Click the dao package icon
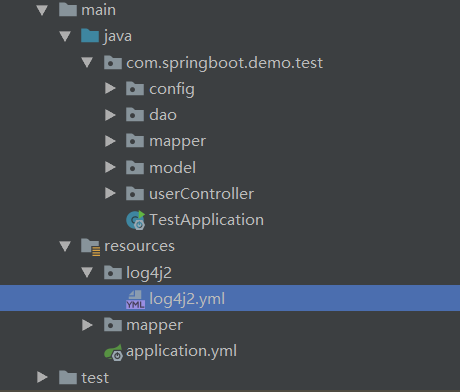 coord(135,114)
